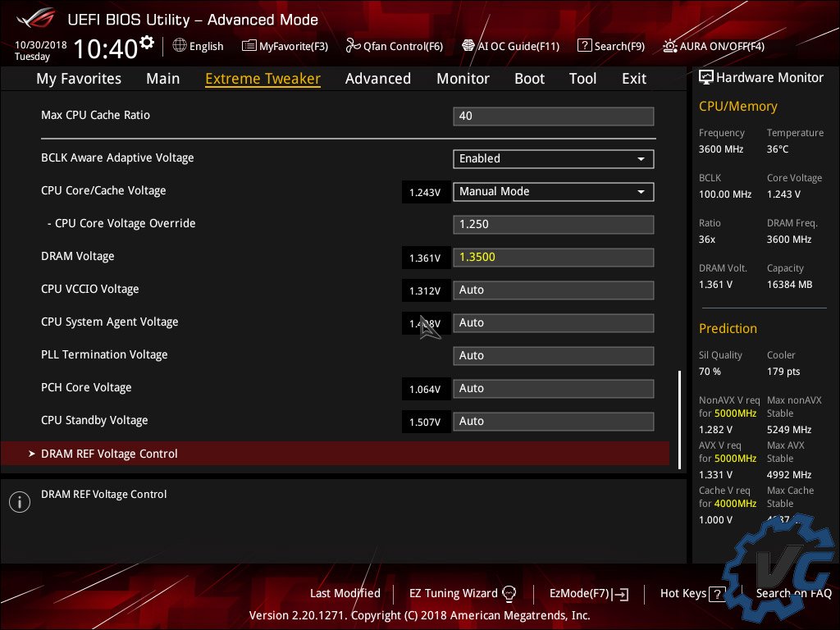This screenshot has height=630, width=840.
Task: Select the BCLK Aware Adaptive Voltage label
Action: [x=117, y=158]
